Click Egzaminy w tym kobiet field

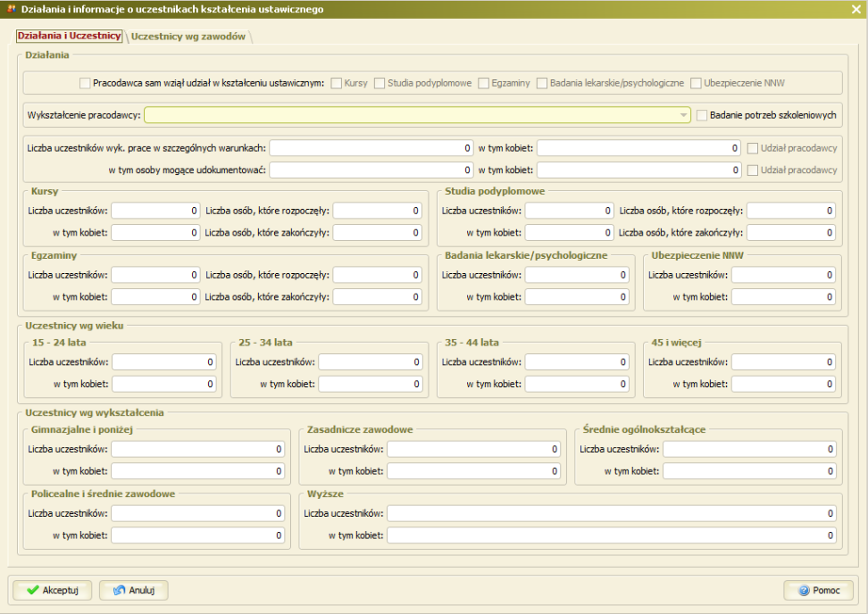coord(155,297)
